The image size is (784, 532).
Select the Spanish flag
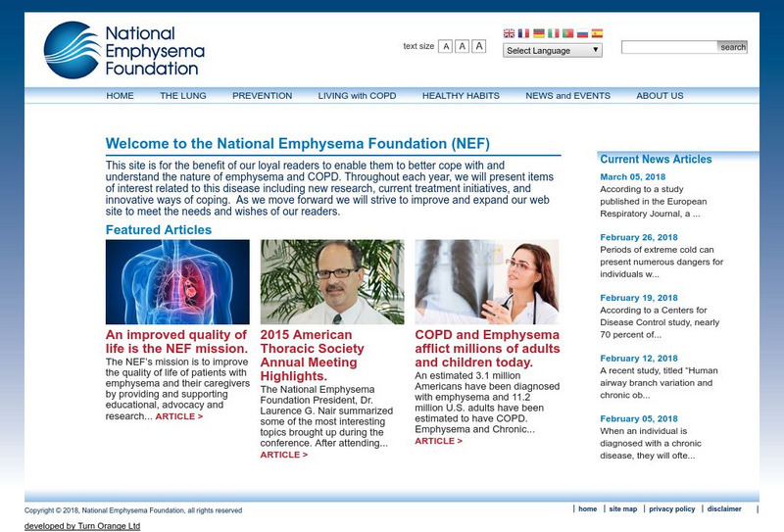(597, 33)
